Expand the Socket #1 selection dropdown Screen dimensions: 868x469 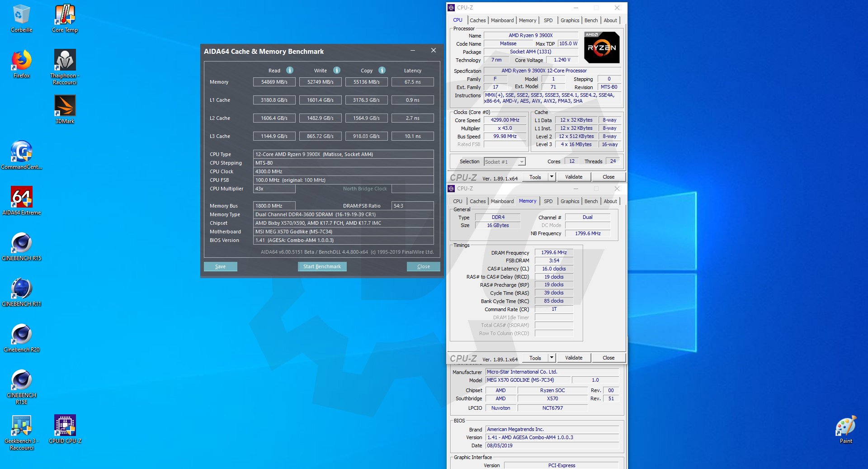[522, 162]
